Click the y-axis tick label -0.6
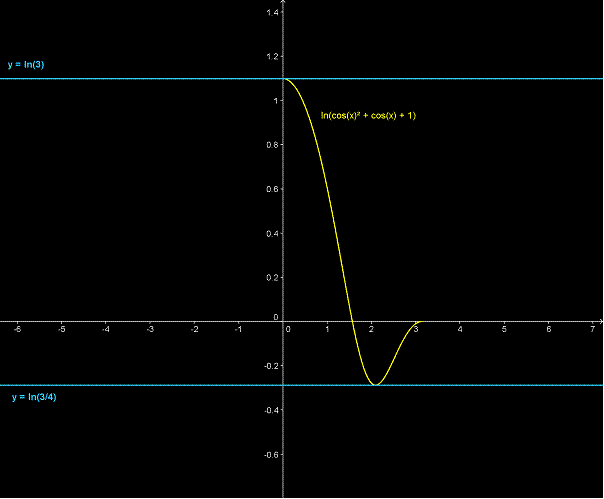The width and height of the screenshot is (604, 499). 271,454
